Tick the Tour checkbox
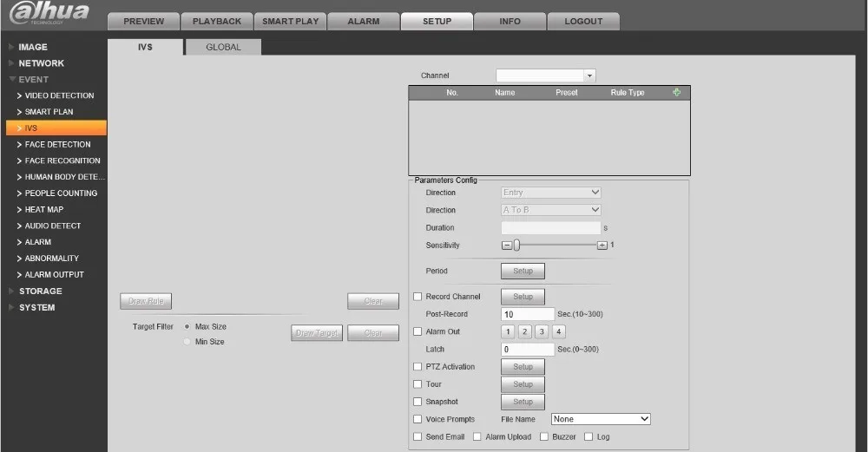Viewport: 868px width, 452px height. (x=418, y=384)
